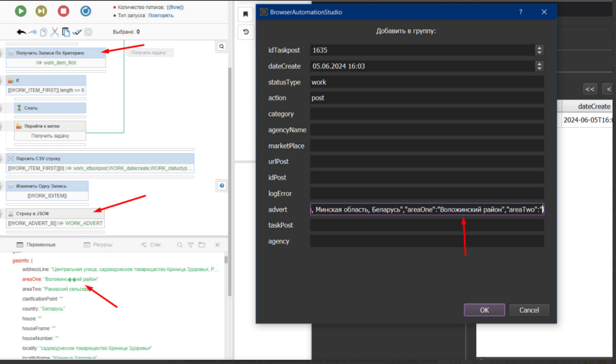Click the OK button in dialog
The width and height of the screenshot is (616, 364).
pos(484,310)
